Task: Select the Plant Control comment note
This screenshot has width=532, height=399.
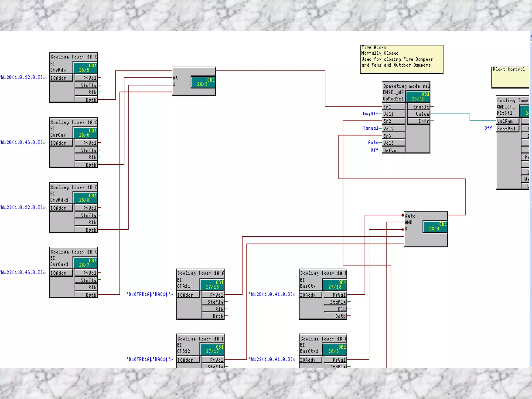Action: coord(510,77)
